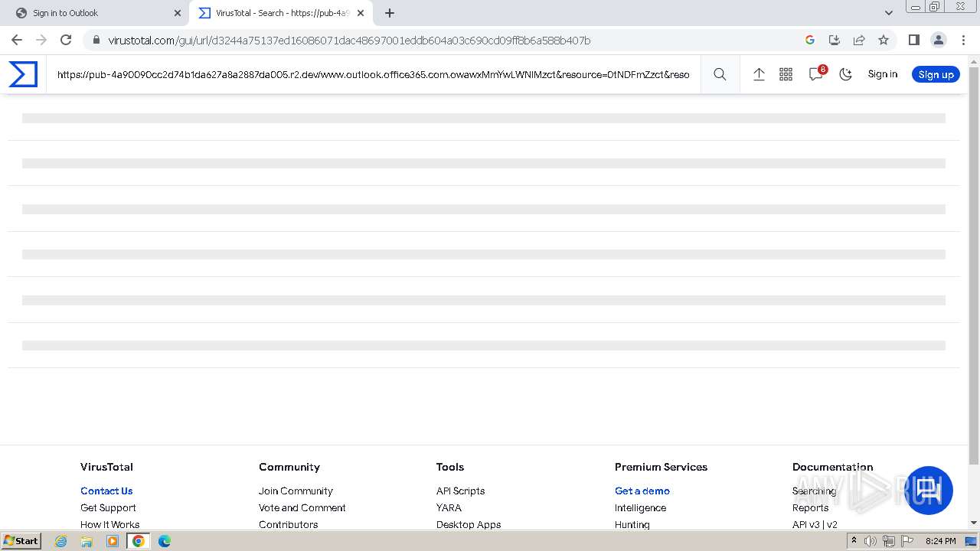This screenshot has width=980, height=551.
Task: Click the share page icon
Action: tap(859, 40)
